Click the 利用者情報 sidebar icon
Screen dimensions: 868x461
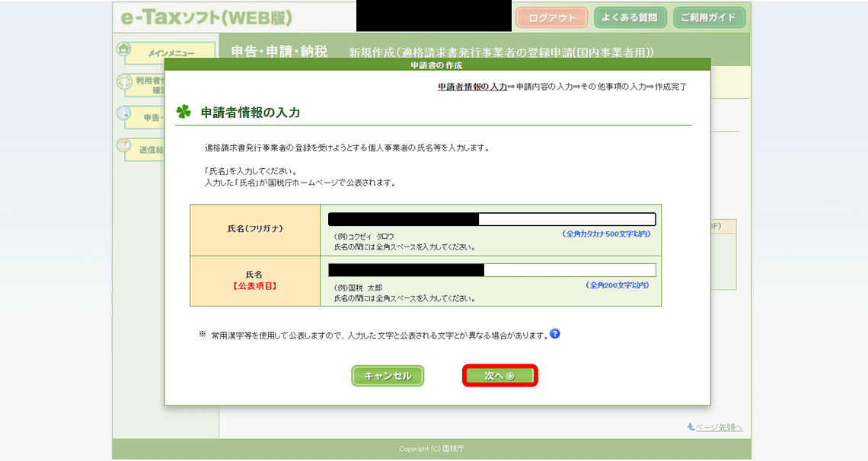point(123,81)
